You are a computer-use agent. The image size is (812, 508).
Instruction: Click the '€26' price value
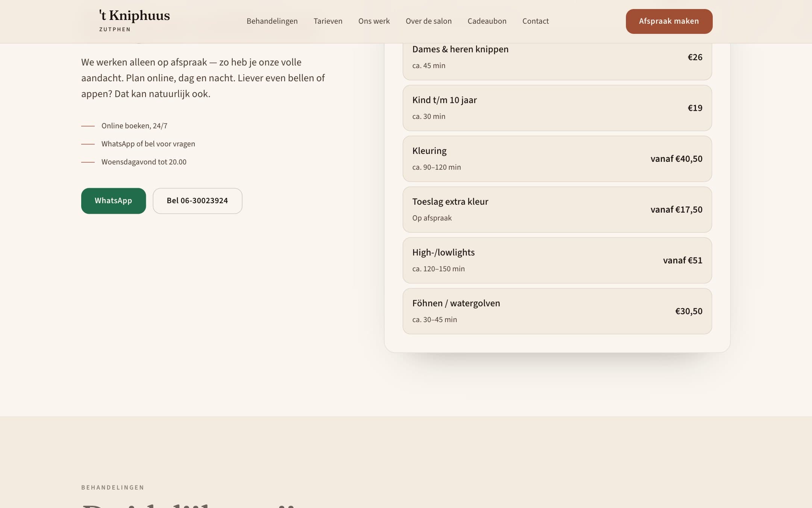(x=695, y=57)
